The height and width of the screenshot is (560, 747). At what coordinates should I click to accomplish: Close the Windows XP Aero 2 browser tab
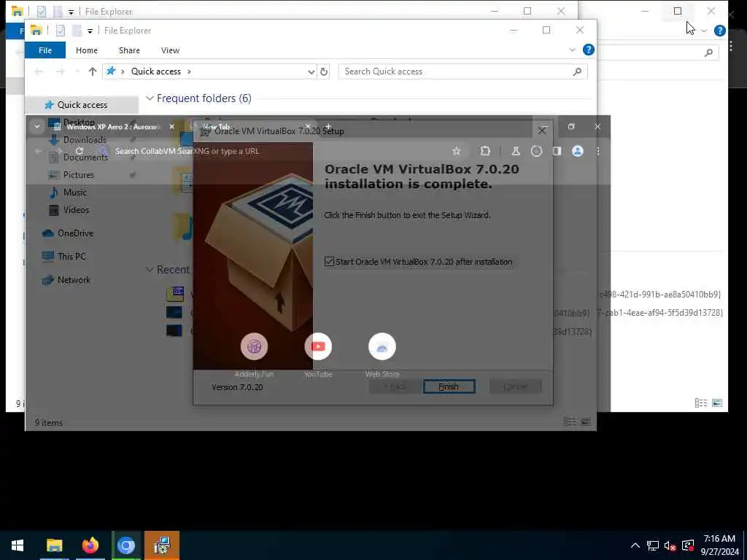point(172,127)
